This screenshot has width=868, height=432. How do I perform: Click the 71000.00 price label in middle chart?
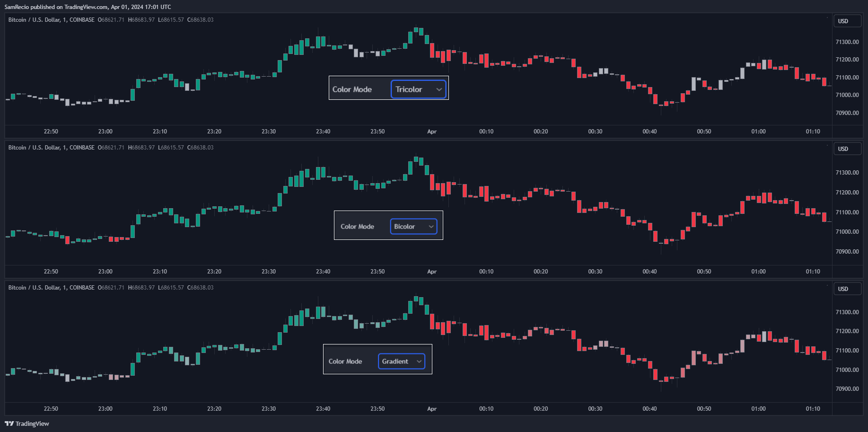click(847, 232)
